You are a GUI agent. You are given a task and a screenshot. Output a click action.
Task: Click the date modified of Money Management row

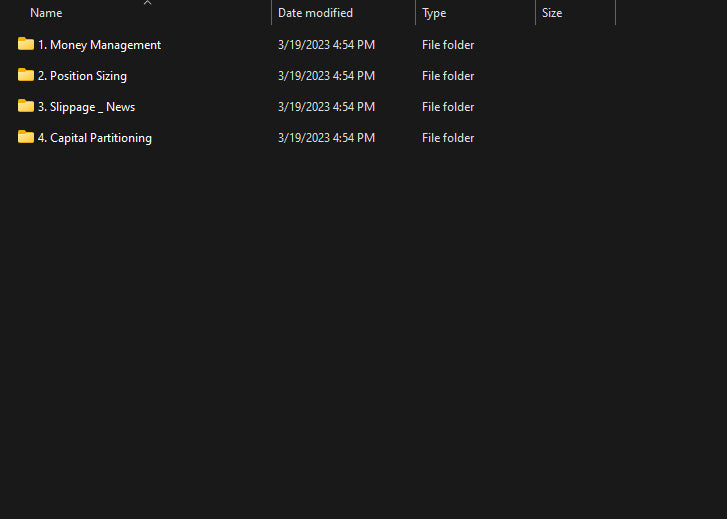click(326, 45)
